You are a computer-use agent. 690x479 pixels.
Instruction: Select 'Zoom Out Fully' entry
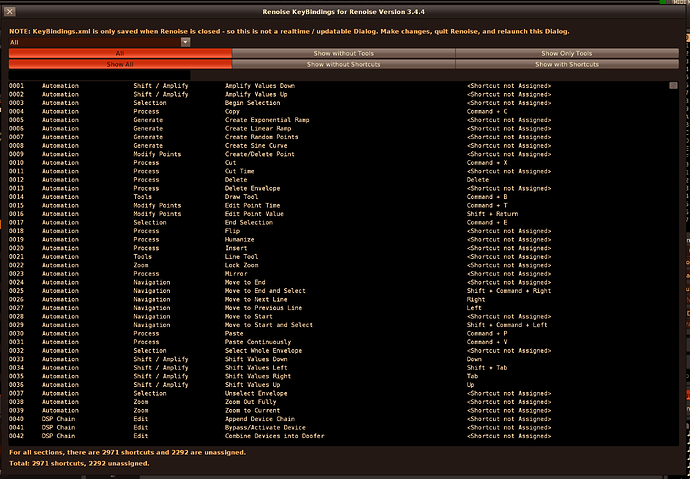point(250,402)
